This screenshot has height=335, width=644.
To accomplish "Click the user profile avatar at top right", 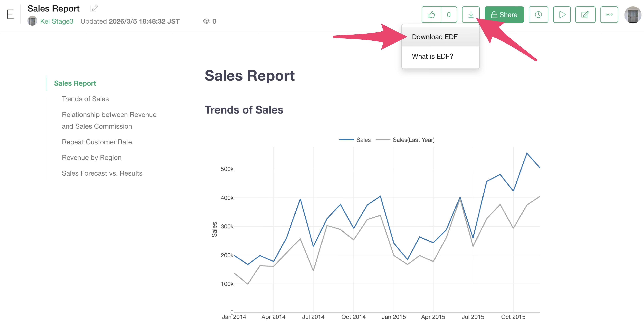I will point(632,15).
